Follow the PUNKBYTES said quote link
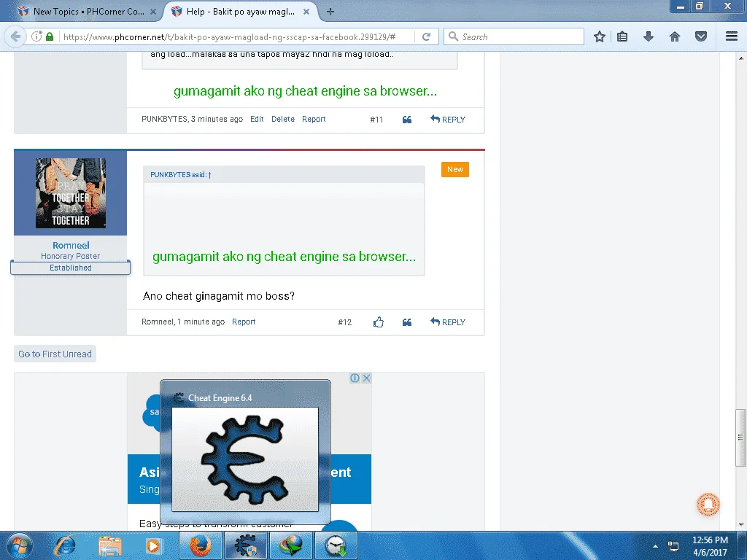The width and height of the screenshot is (747, 560). tap(181, 175)
